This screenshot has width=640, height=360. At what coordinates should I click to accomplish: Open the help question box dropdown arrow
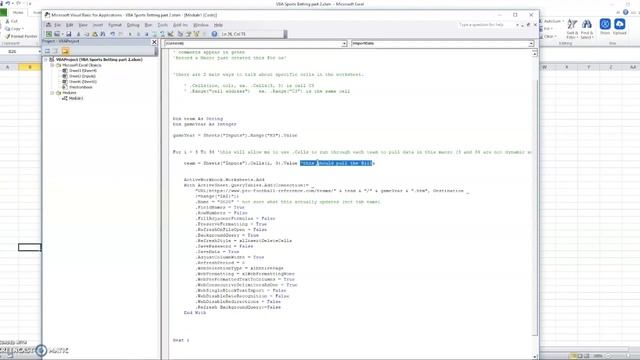tap(517, 25)
